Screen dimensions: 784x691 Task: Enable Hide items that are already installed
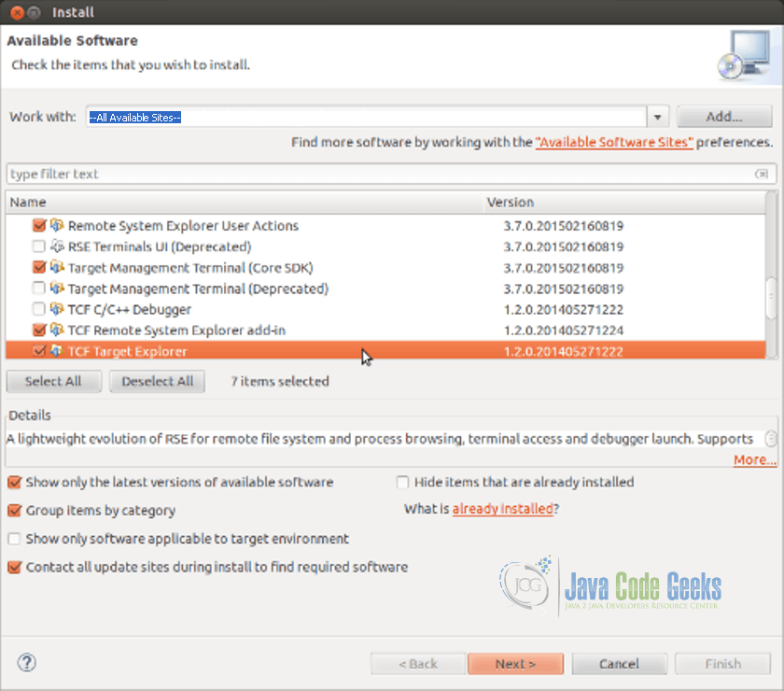(402, 483)
